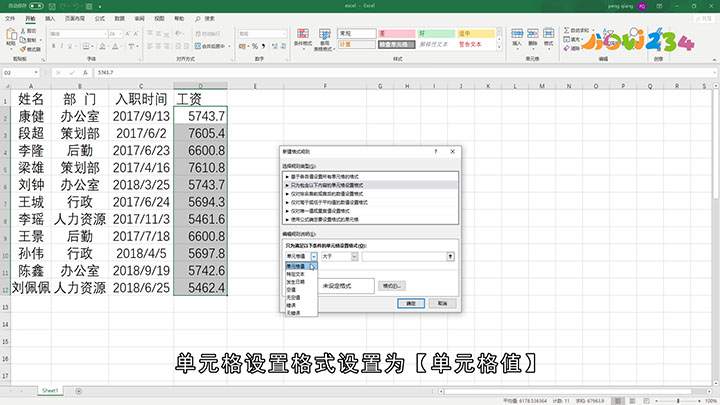Click the Paste icon
Image resolution: width=720 pixels, height=405 pixels.
tap(11, 36)
